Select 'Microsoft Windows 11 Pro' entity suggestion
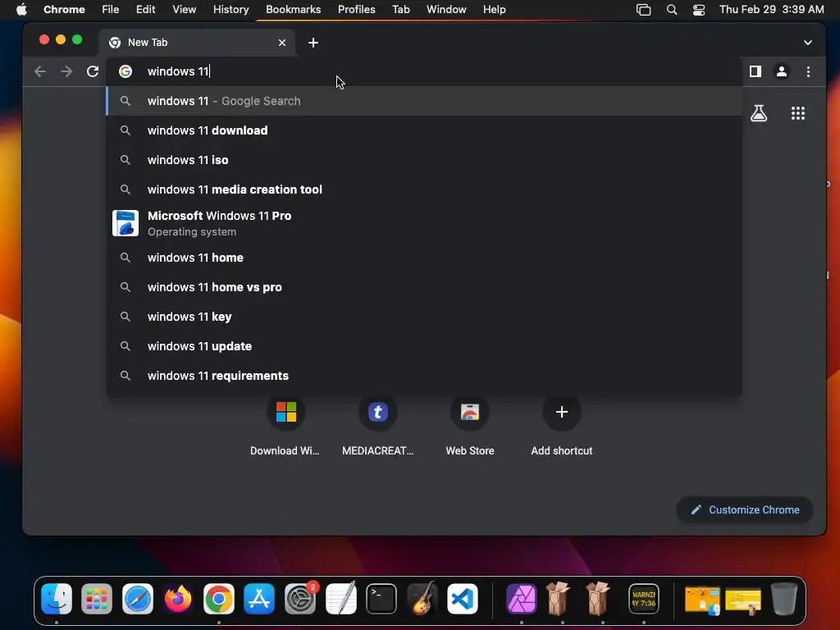Screen dimensions: 840x630 tap(424, 223)
